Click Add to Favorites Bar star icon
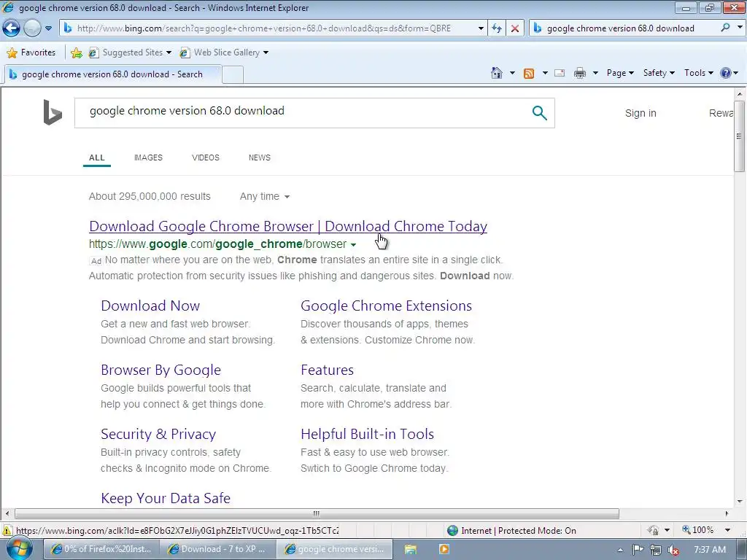 (x=76, y=52)
